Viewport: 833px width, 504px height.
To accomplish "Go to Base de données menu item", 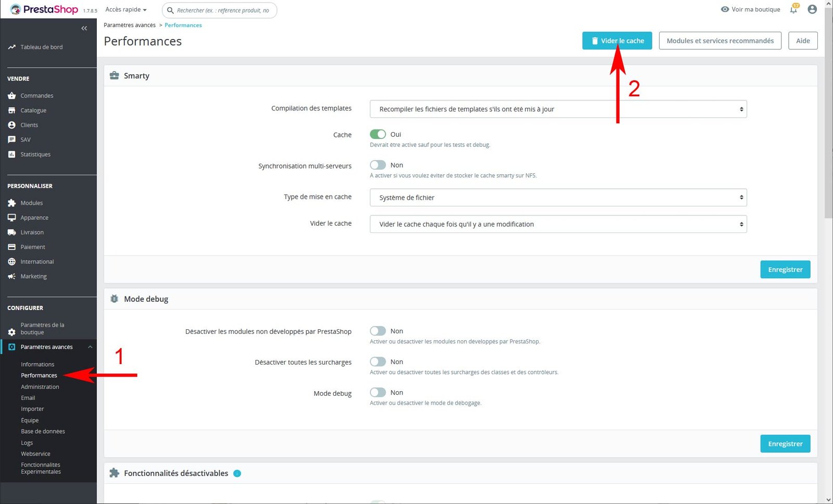I will [x=43, y=431].
